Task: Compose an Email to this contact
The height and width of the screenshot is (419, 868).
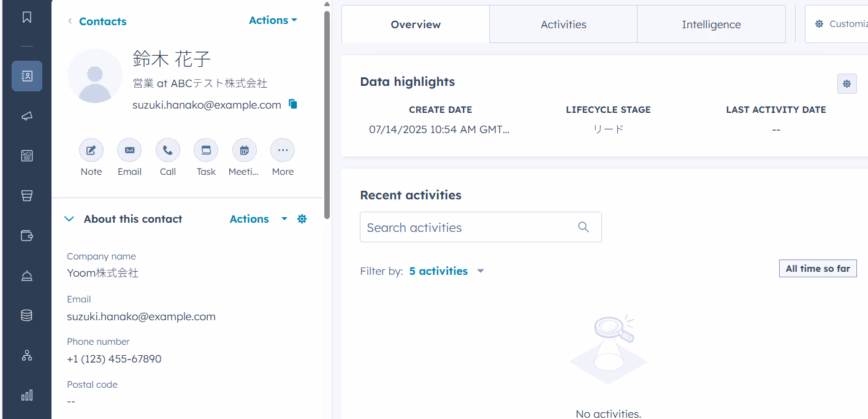Action: click(x=129, y=150)
